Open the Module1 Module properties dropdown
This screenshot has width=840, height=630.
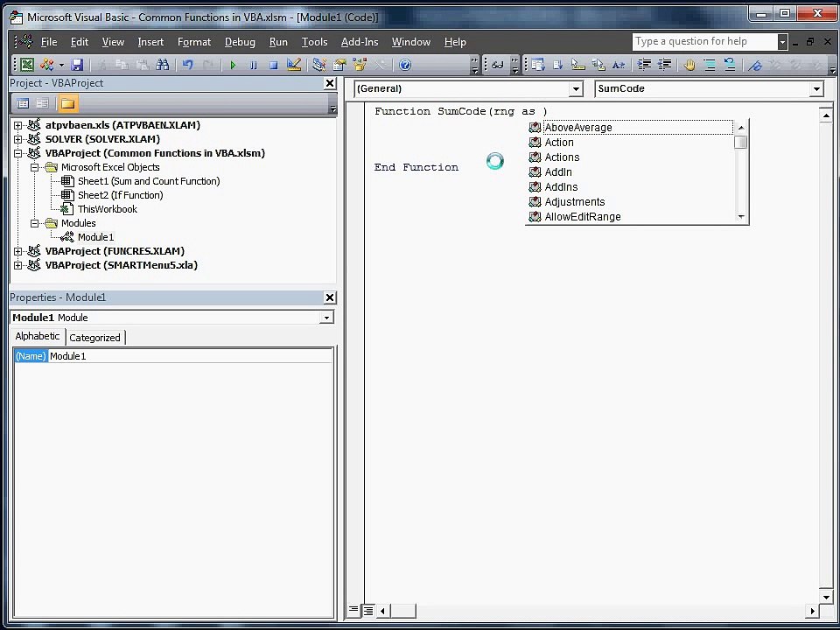pos(326,318)
